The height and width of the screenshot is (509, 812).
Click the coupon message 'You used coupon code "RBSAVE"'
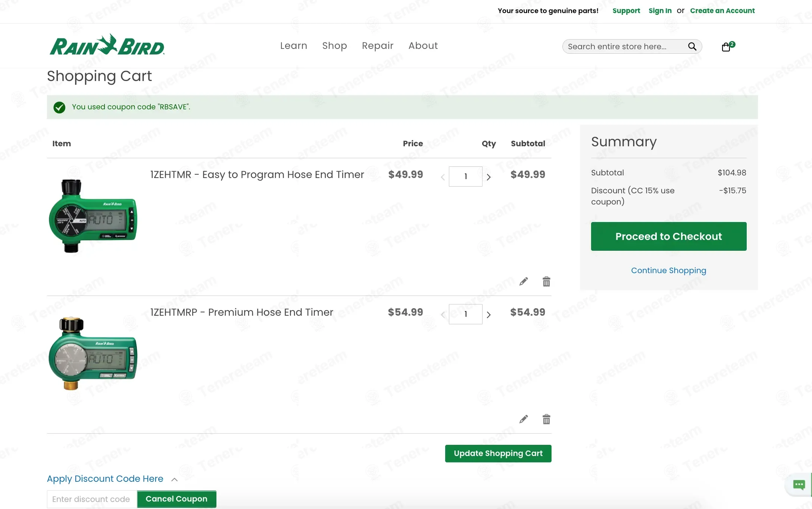131,107
